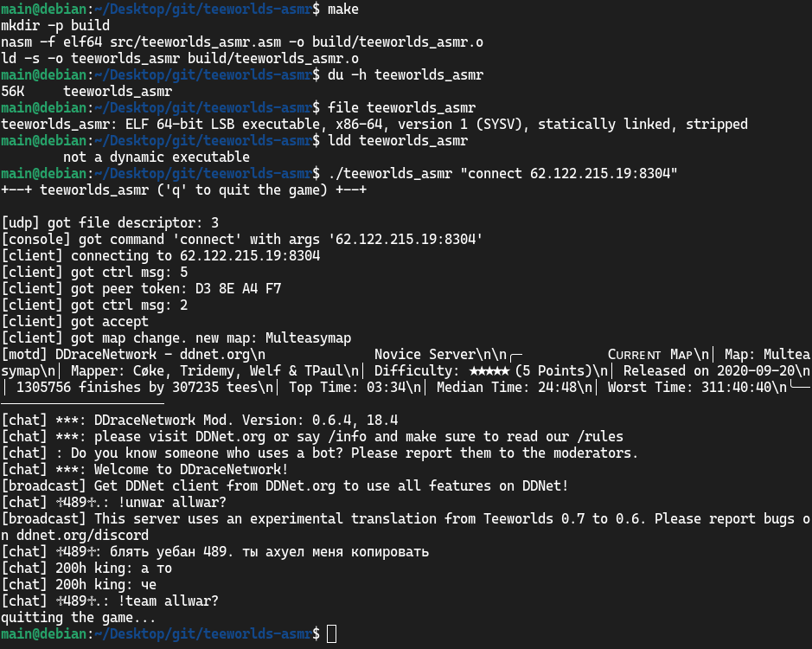Screen dimensions: 812x649
Task: Click the 'mkdir -p build' output line
Action: [55, 25]
